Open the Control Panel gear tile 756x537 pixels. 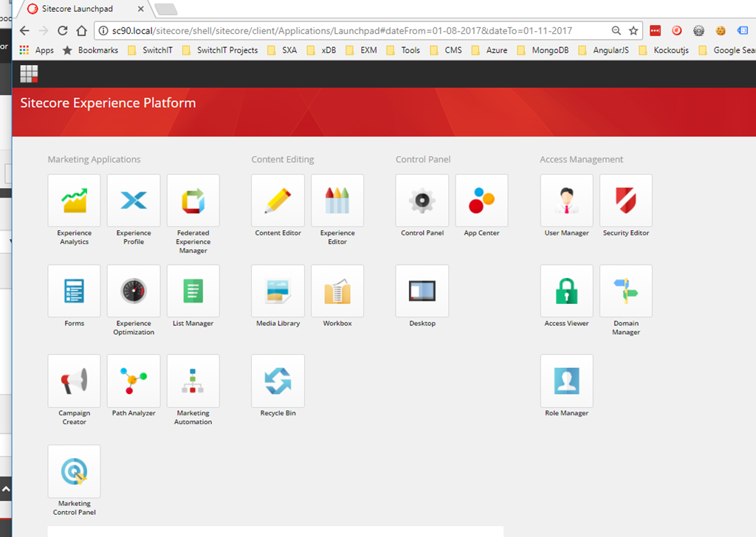click(422, 201)
